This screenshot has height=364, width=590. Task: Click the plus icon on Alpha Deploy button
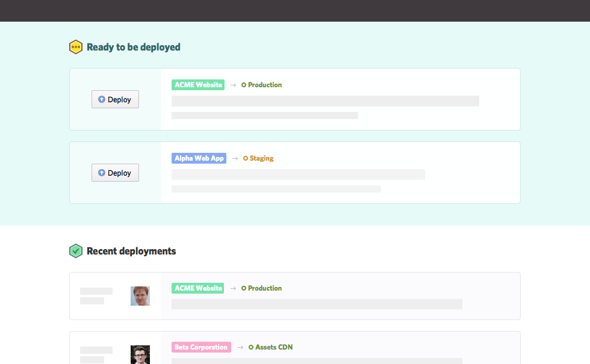pos(102,172)
